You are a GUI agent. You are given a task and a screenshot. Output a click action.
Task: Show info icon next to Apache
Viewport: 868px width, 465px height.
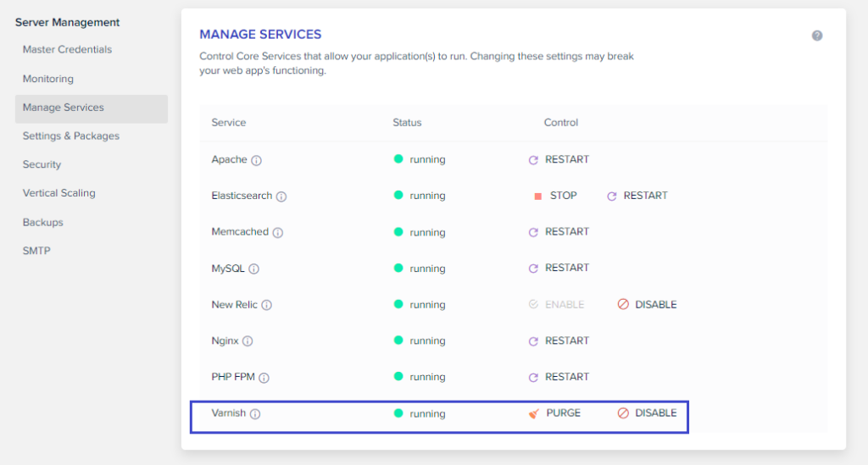[x=256, y=160]
